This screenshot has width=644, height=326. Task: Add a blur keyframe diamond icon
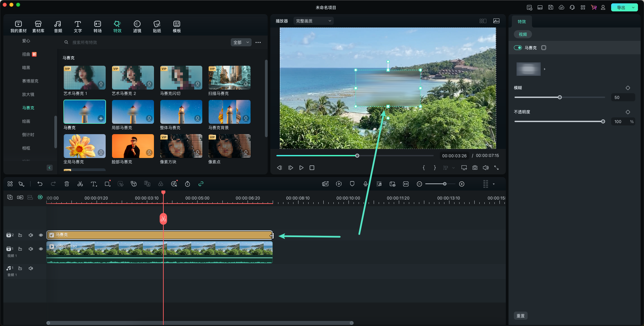628,88
